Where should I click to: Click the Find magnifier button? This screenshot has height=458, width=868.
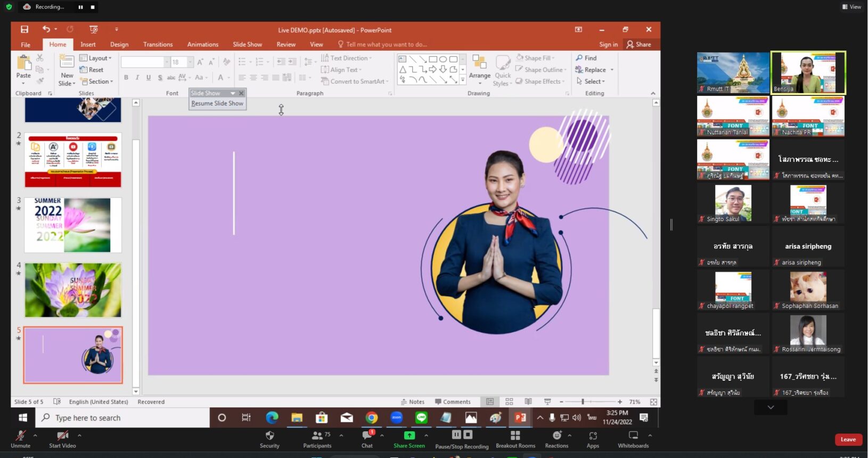pyautogui.click(x=586, y=58)
